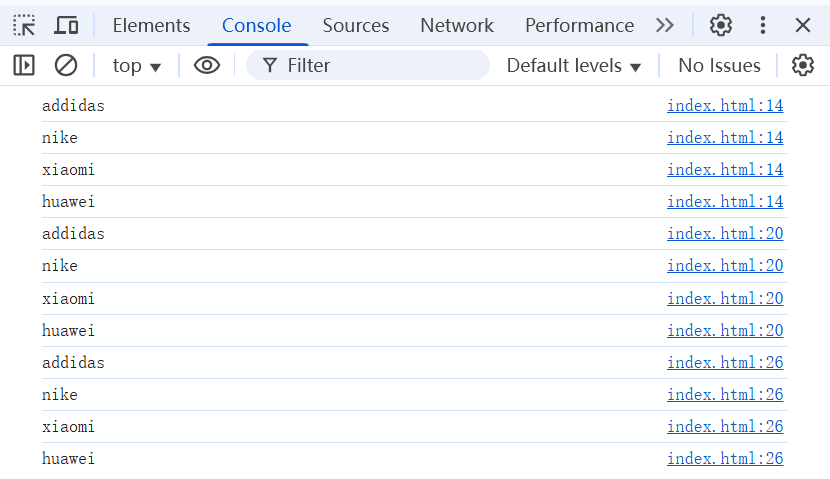830x479 pixels.
Task: Open index.html:20 link beside huawei
Action: (725, 331)
